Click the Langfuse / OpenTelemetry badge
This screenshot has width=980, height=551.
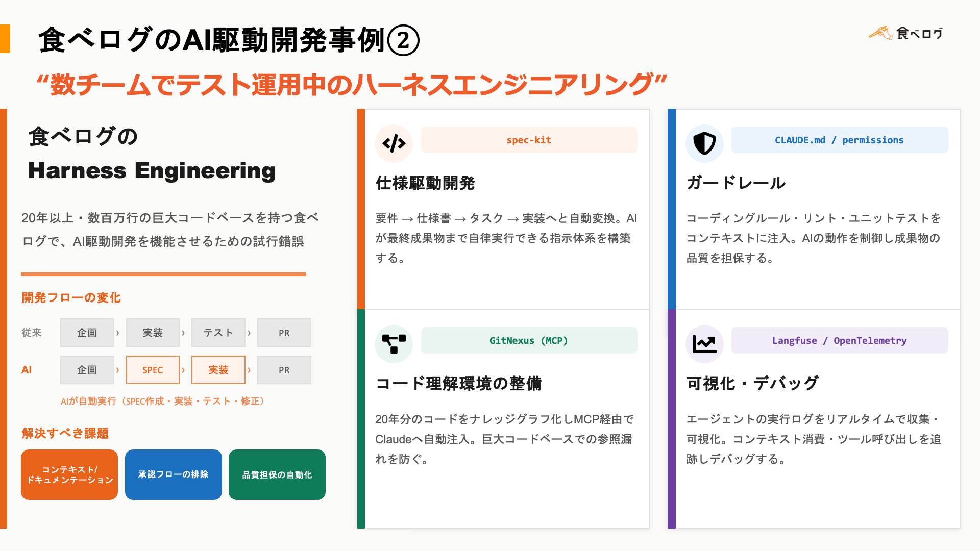click(840, 340)
